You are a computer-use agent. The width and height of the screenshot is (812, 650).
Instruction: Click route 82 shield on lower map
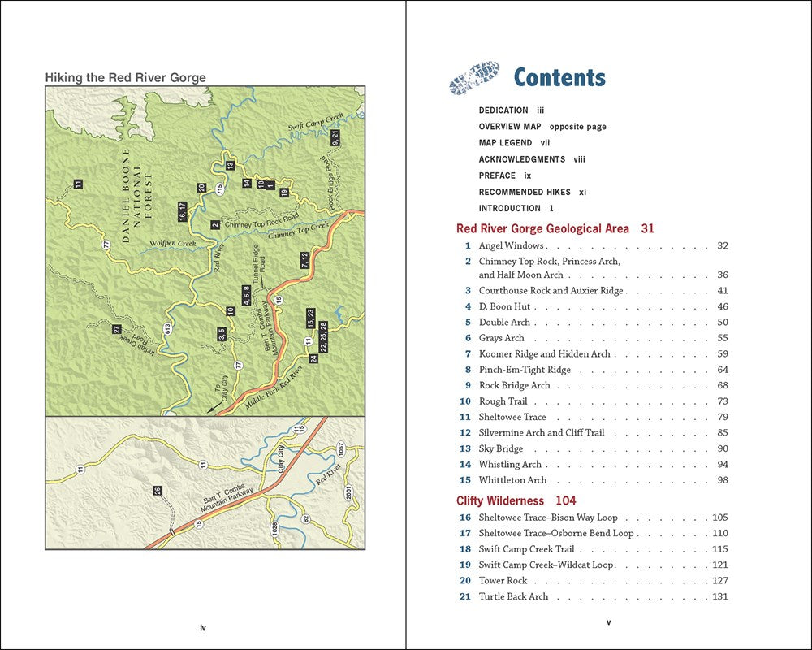pyautogui.click(x=305, y=518)
